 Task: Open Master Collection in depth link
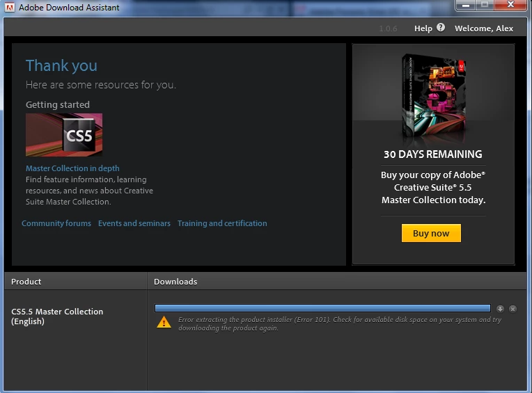click(72, 168)
